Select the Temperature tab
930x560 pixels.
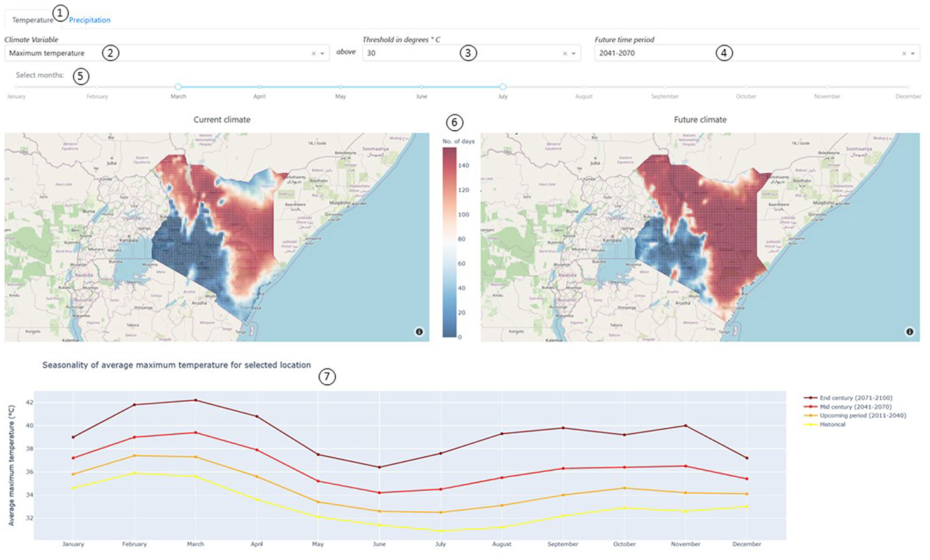(x=32, y=20)
